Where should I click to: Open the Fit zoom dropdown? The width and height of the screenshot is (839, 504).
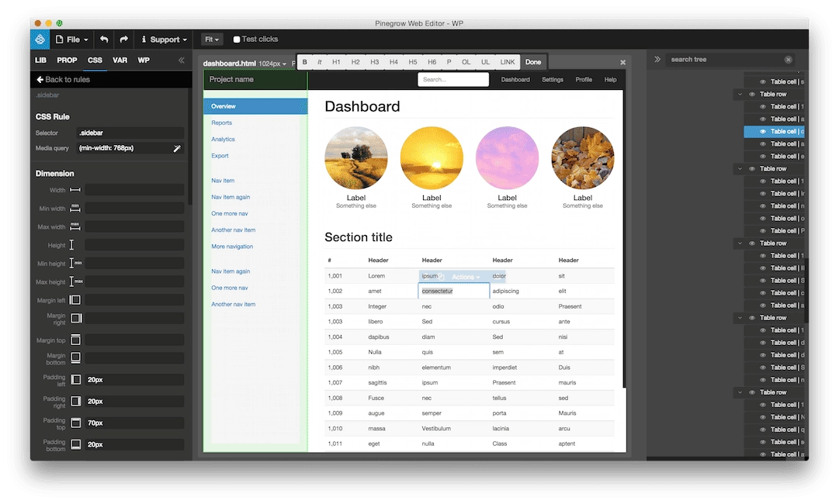pyautogui.click(x=211, y=39)
